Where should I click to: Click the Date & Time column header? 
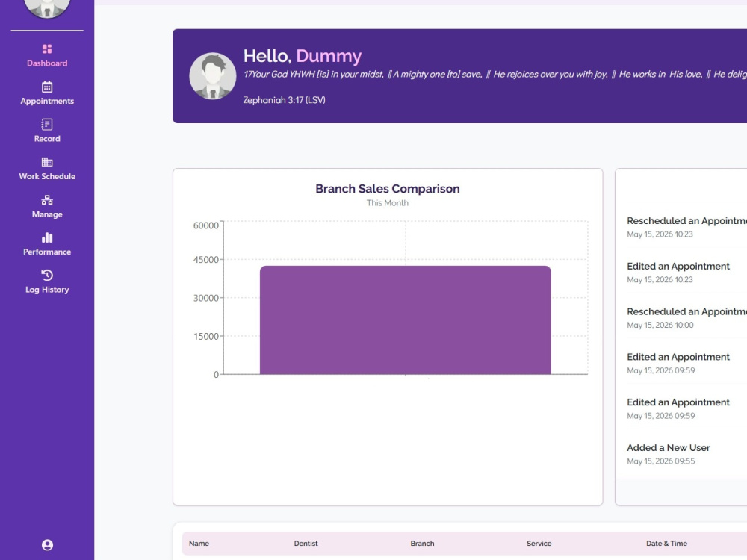point(666,544)
